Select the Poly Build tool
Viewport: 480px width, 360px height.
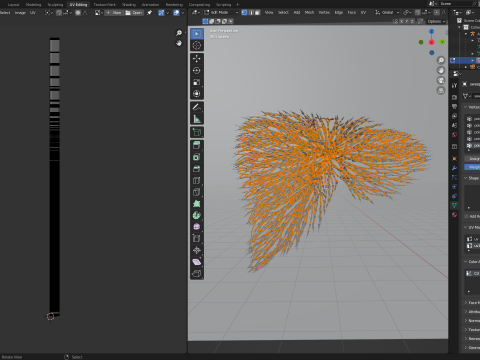[x=197, y=204]
